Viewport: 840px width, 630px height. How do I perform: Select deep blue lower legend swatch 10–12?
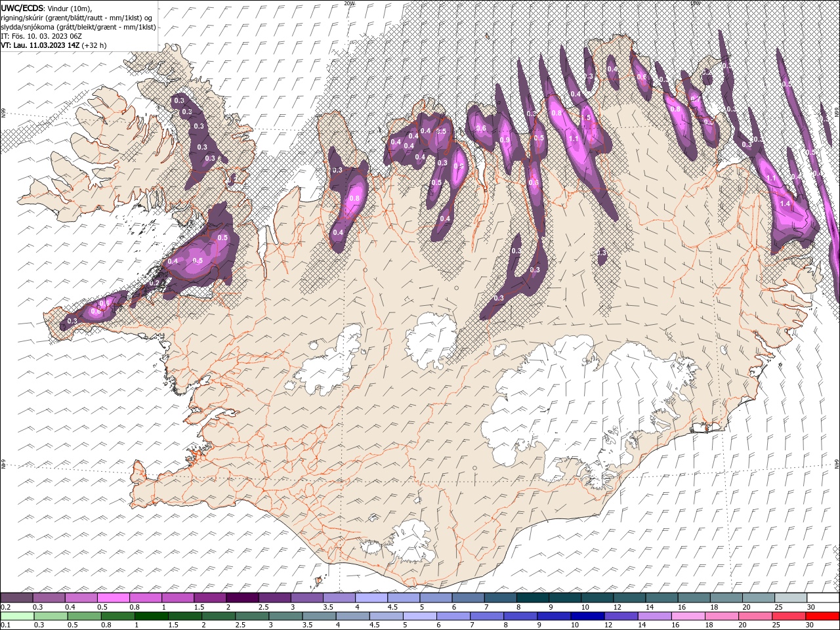[587, 616]
